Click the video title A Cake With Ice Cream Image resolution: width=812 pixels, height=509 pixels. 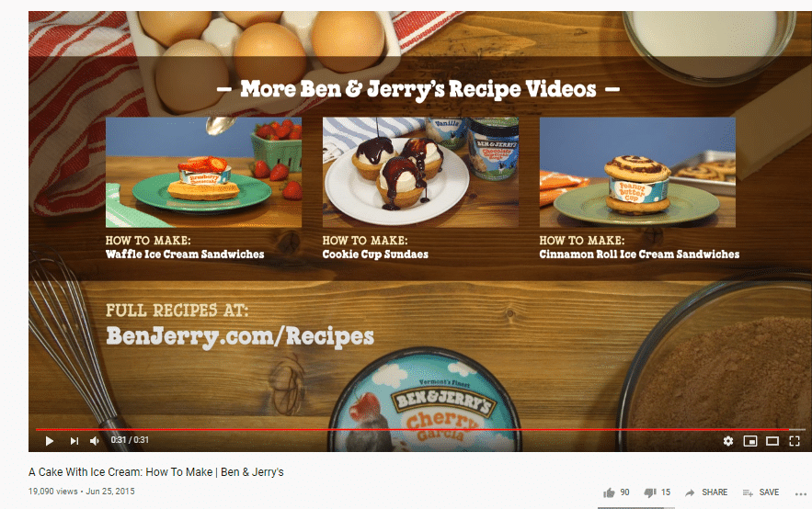(156, 471)
